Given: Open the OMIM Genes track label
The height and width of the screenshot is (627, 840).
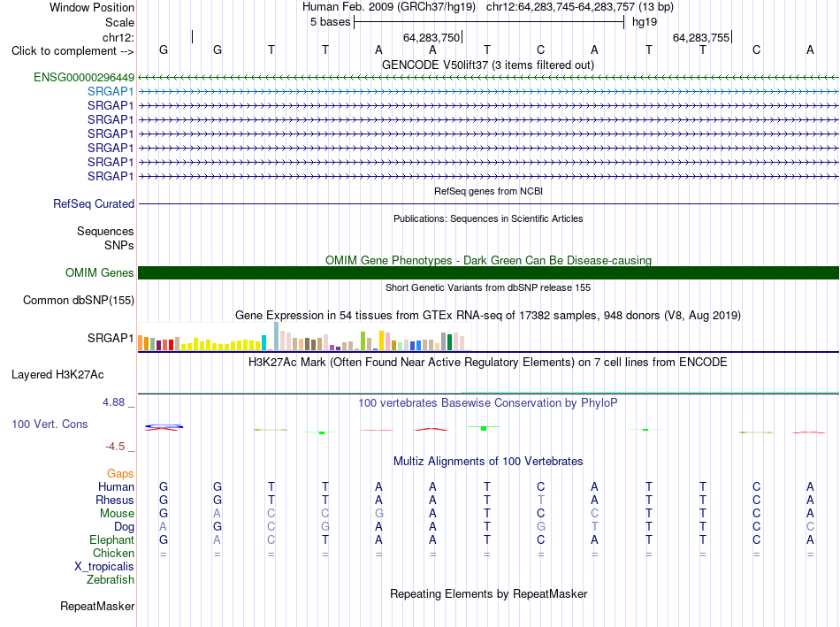Looking at the screenshot, I should tap(100, 272).
